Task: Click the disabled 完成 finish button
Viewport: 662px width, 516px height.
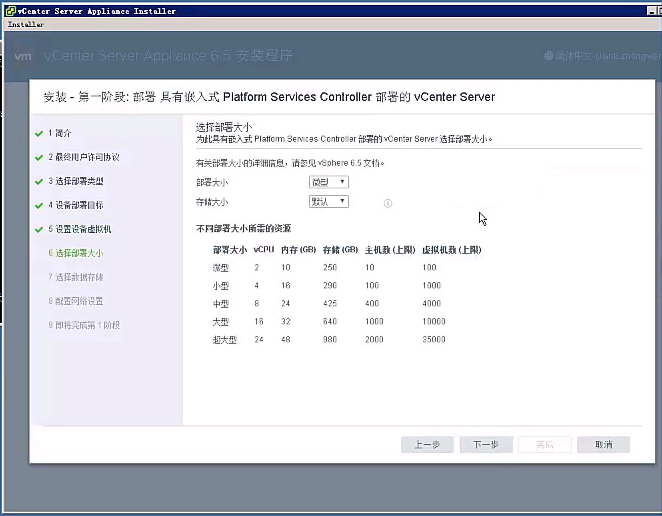Action: point(545,444)
